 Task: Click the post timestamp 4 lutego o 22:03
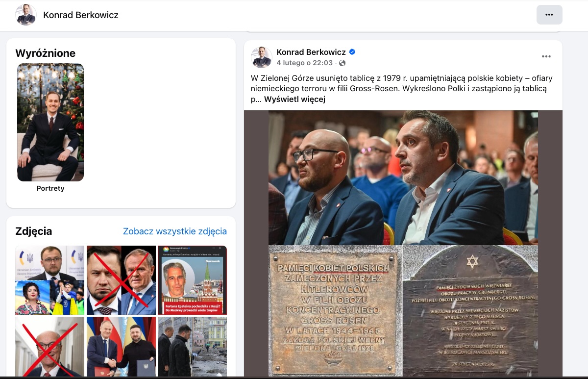click(304, 63)
